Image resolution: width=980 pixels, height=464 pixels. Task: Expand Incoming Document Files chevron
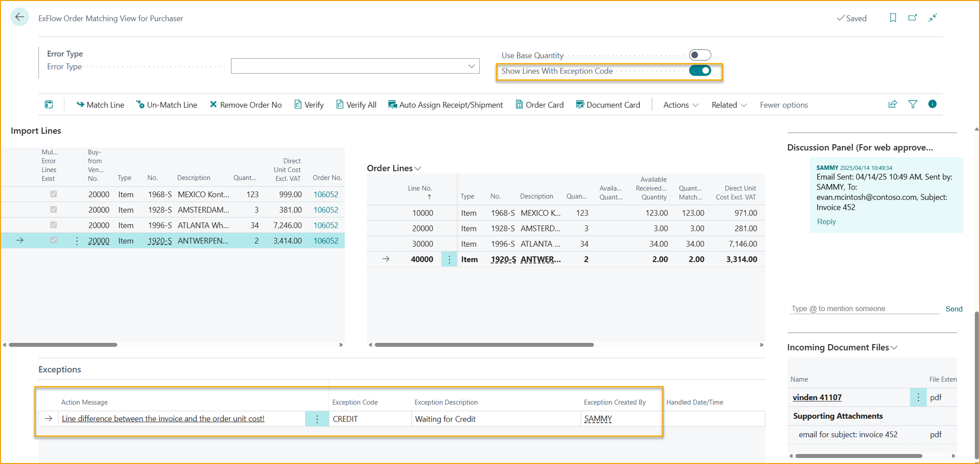point(894,348)
